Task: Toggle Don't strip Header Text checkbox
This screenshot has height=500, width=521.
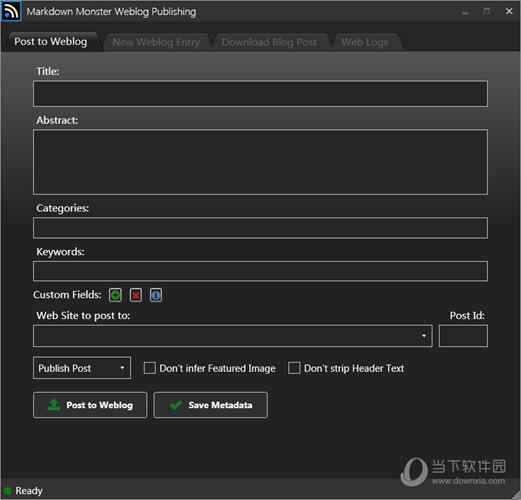Action: [x=294, y=368]
